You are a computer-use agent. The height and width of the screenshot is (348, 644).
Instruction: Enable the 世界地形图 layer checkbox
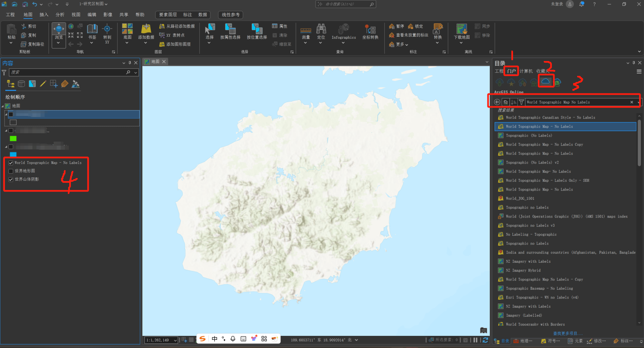[11, 171]
